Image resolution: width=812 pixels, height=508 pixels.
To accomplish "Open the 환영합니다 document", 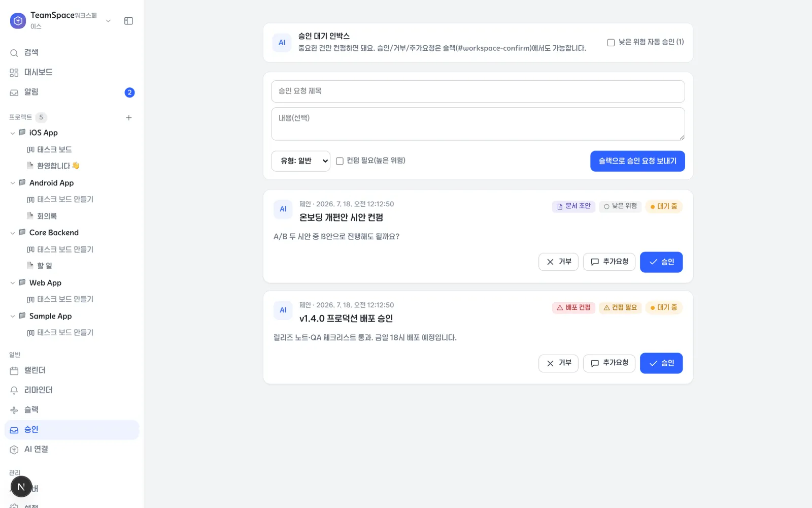I will coord(53,166).
